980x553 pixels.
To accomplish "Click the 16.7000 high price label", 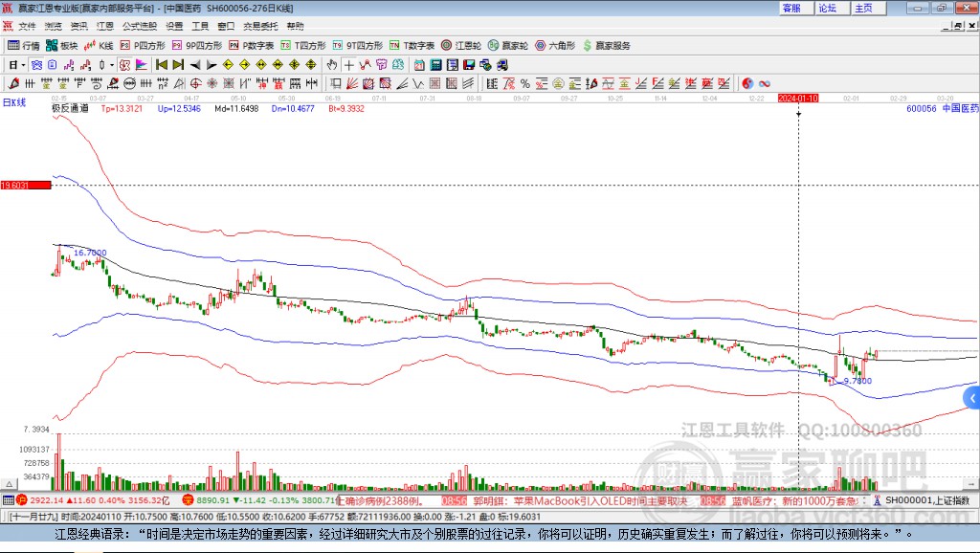I will (90, 254).
